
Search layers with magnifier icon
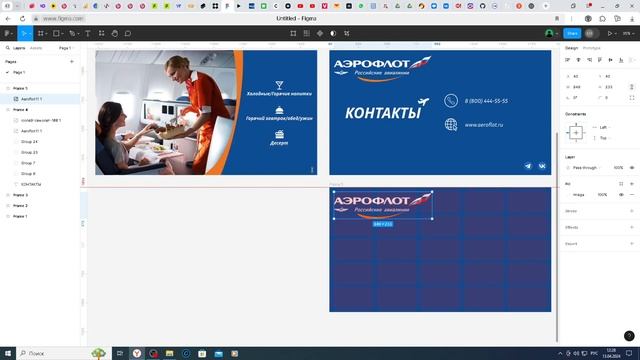coord(7,48)
